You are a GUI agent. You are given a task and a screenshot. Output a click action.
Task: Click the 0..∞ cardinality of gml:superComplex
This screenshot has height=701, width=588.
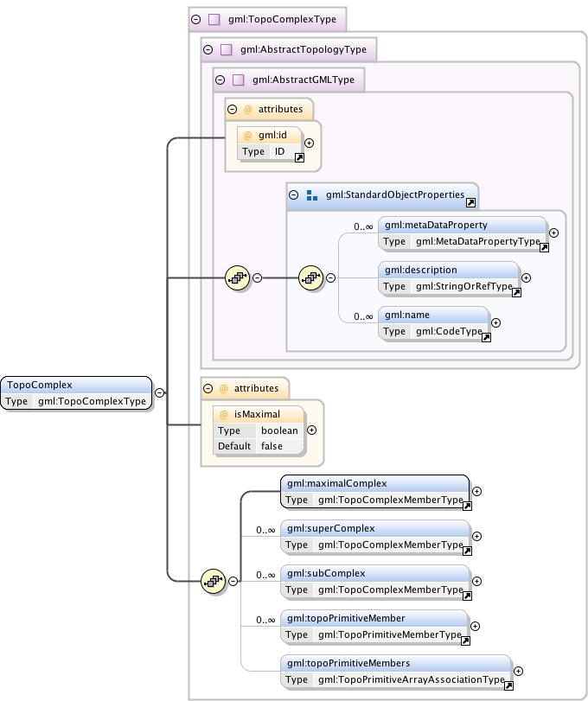[265, 530]
